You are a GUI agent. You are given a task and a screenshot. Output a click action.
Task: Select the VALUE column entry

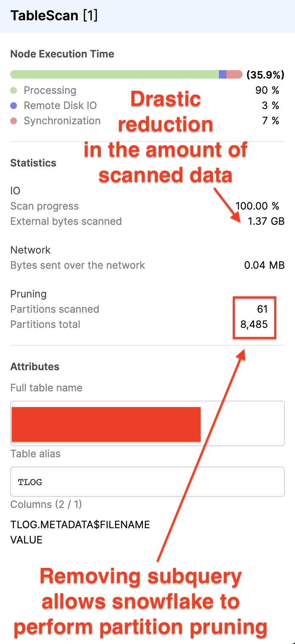tap(26, 540)
